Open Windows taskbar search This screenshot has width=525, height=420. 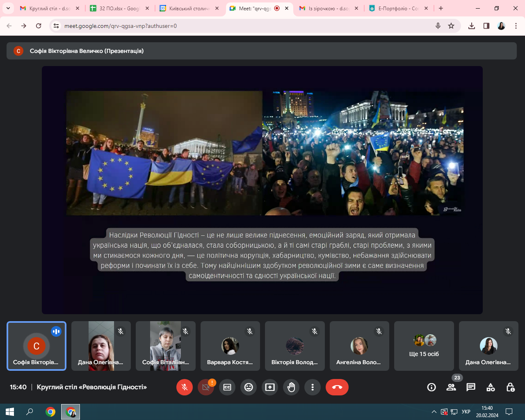point(30,412)
